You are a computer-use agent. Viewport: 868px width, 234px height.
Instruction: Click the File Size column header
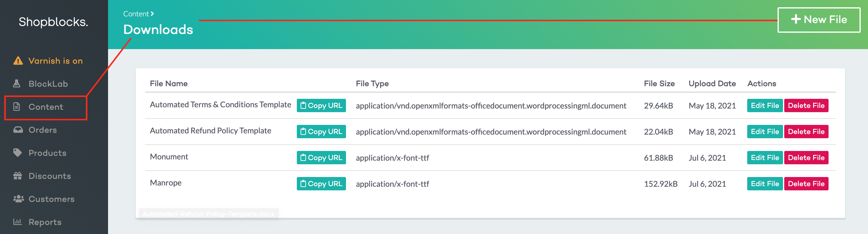[659, 83]
